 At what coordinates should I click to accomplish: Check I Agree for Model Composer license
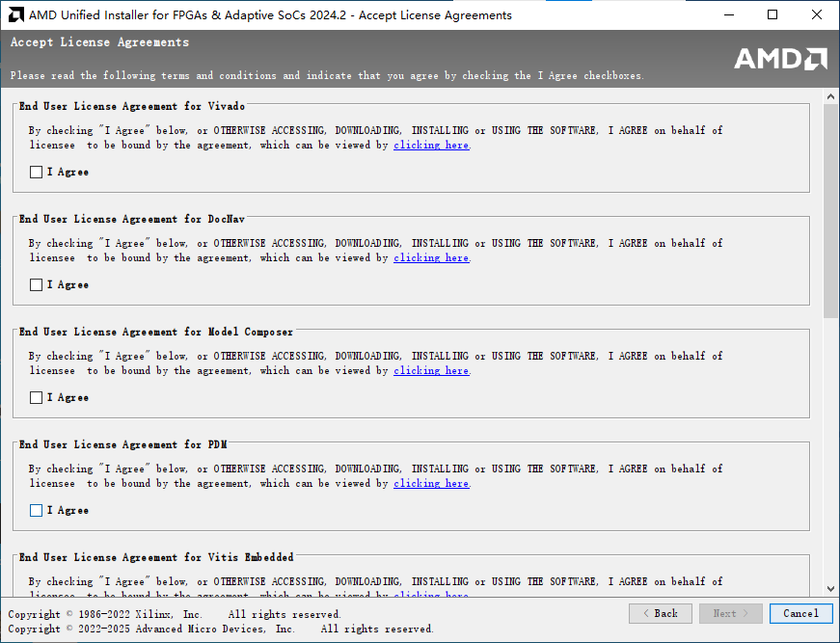coord(36,398)
